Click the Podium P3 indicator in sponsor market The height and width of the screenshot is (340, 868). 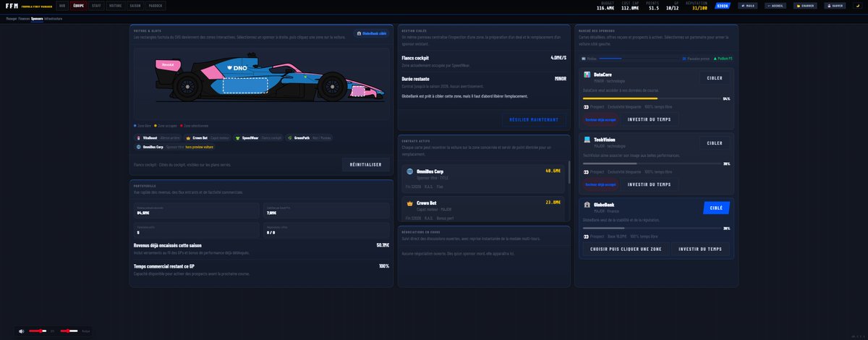click(x=723, y=58)
